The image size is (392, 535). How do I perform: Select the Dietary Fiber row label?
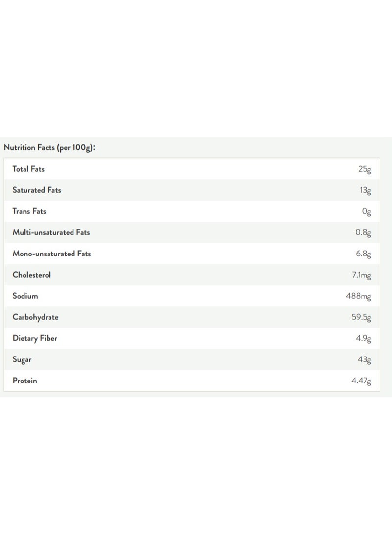click(35, 338)
